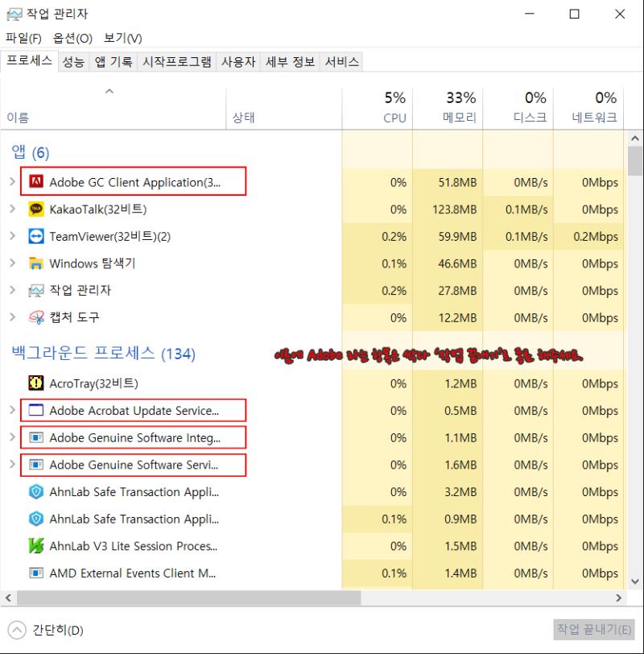Click the first AhnLab Safe Transaction shield icon
The image size is (644, 654).
[x=36, y=492]
